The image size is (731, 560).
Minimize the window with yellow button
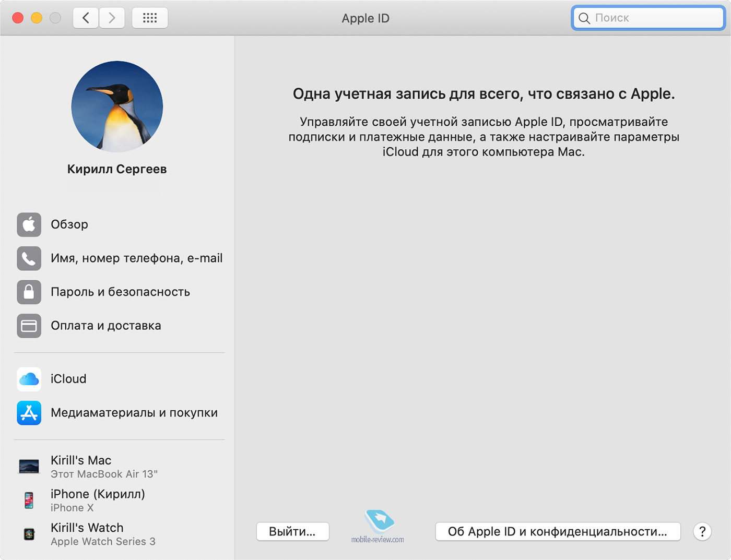pyautogui.click(x=37, y=18)
